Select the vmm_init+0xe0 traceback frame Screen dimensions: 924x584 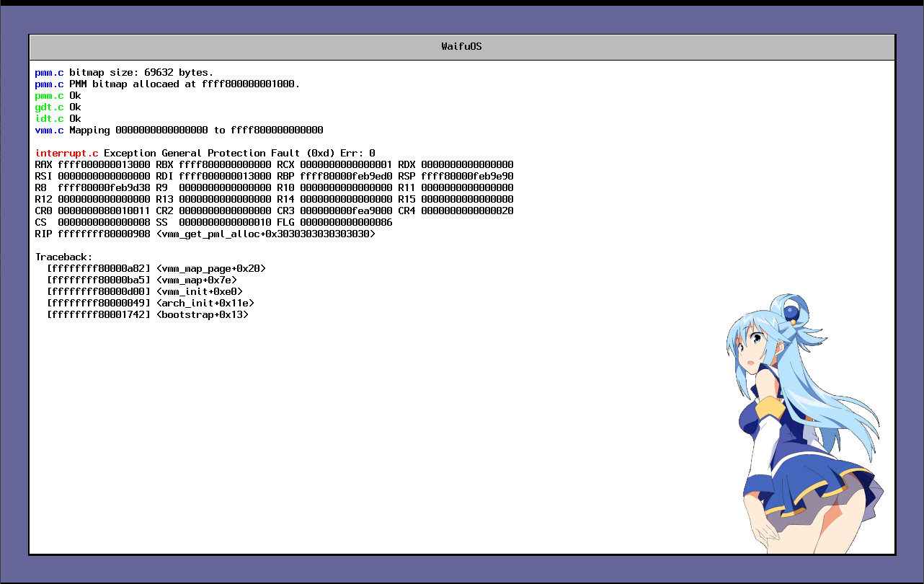(x=144, y=291)
